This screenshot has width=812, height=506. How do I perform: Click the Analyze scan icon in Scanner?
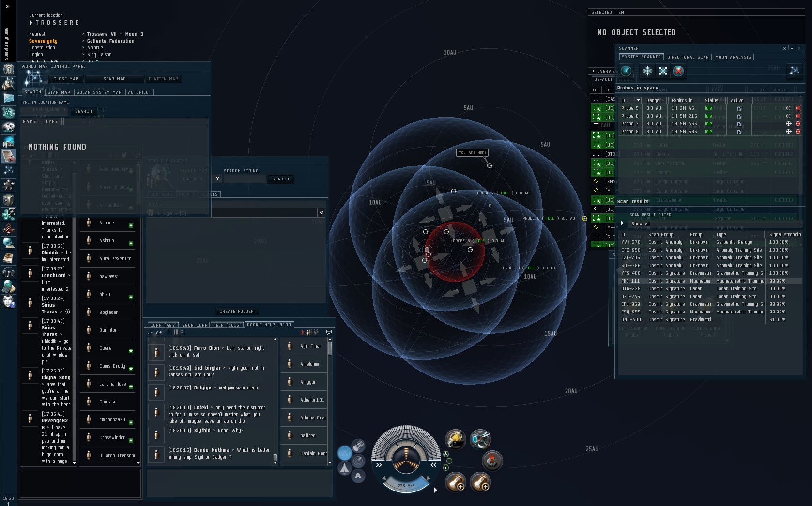[626, 71]
